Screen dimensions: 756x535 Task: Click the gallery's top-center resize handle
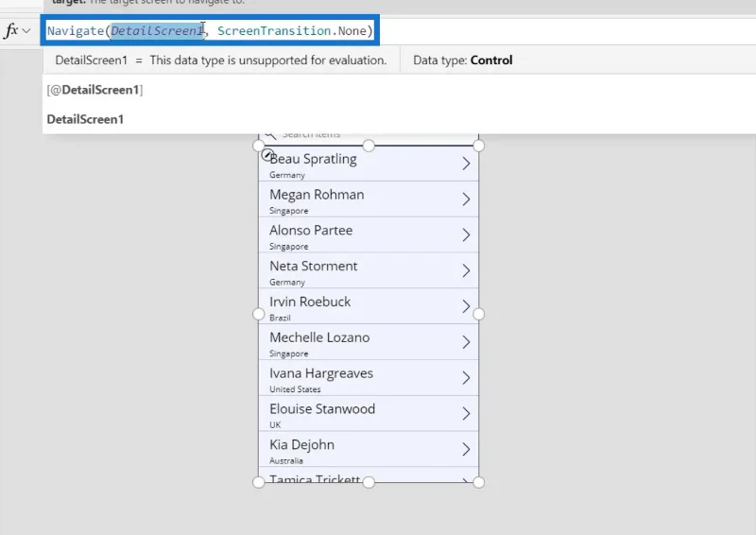coord(369,146)
